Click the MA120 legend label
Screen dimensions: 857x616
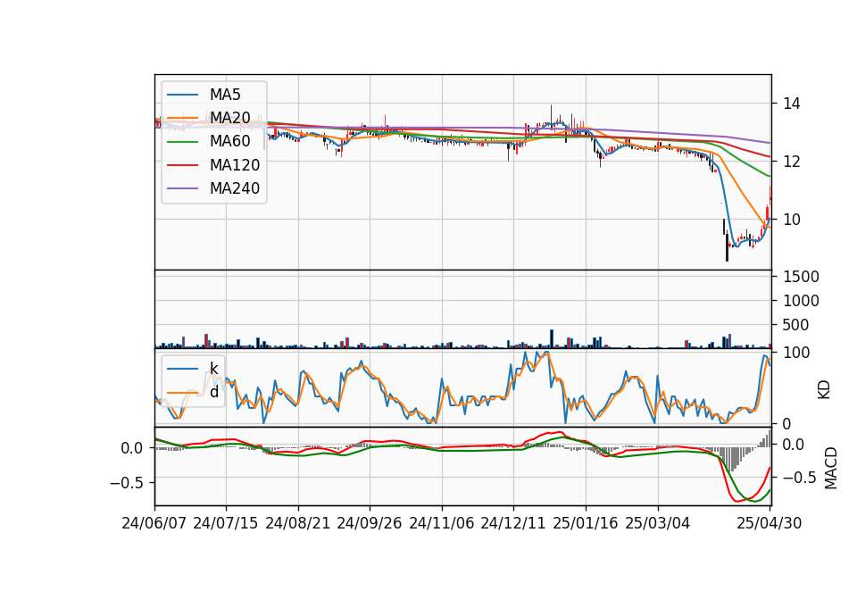click(235, 165)
